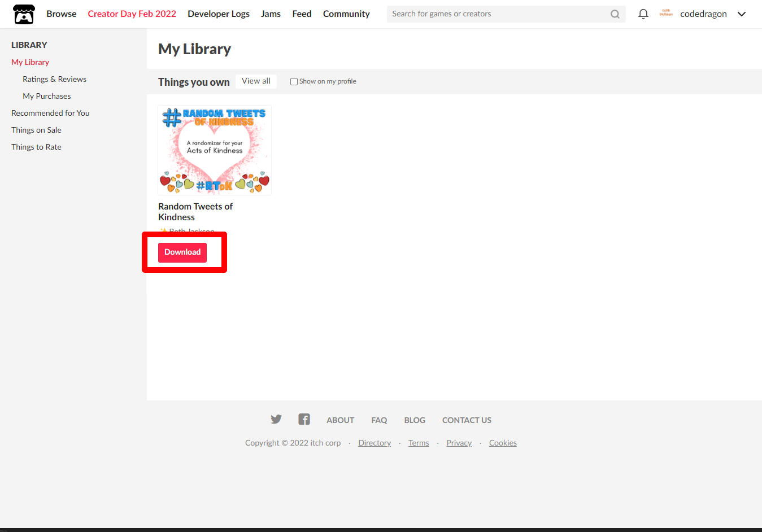
Task: Open the Feed page
Action: pos(302,14)
